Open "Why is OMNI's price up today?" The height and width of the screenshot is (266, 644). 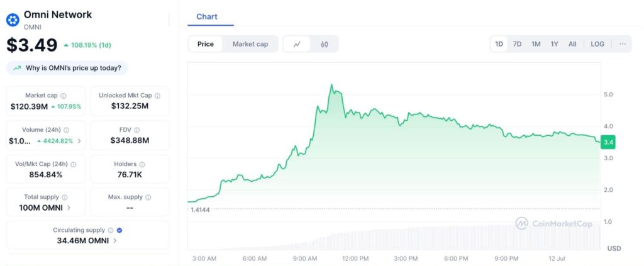point(67,68)
